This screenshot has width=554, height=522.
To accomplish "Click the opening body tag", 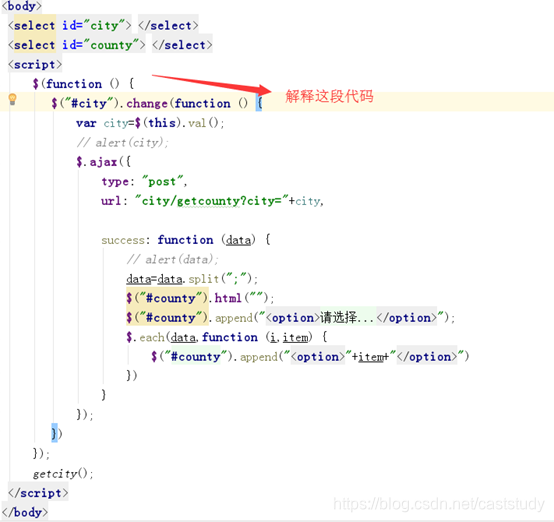I will [22, 6].
